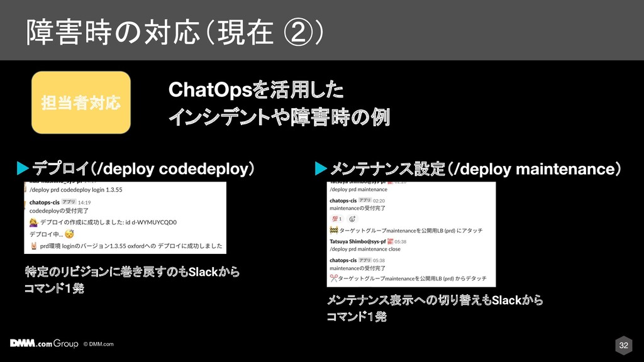644x362 pixels.
Task: Click the /deploy prd maintenance close message
Action: (x=365, y=249)
